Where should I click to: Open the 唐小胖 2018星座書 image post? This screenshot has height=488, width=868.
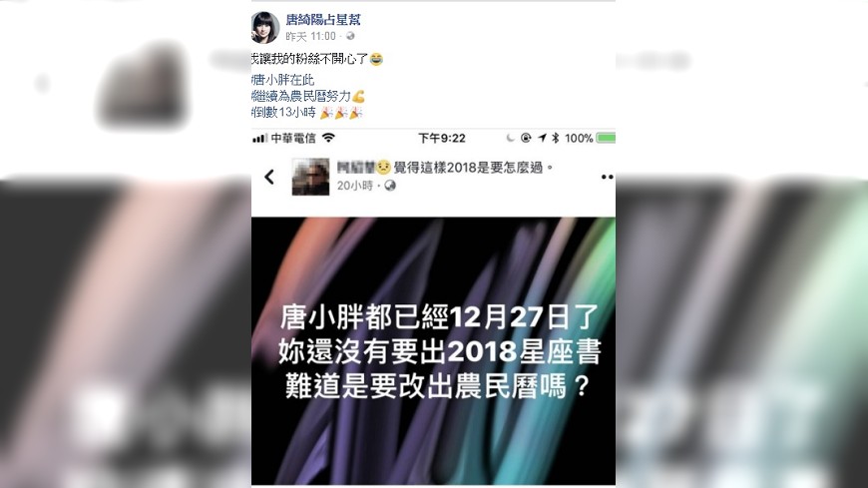coord(433,351)
